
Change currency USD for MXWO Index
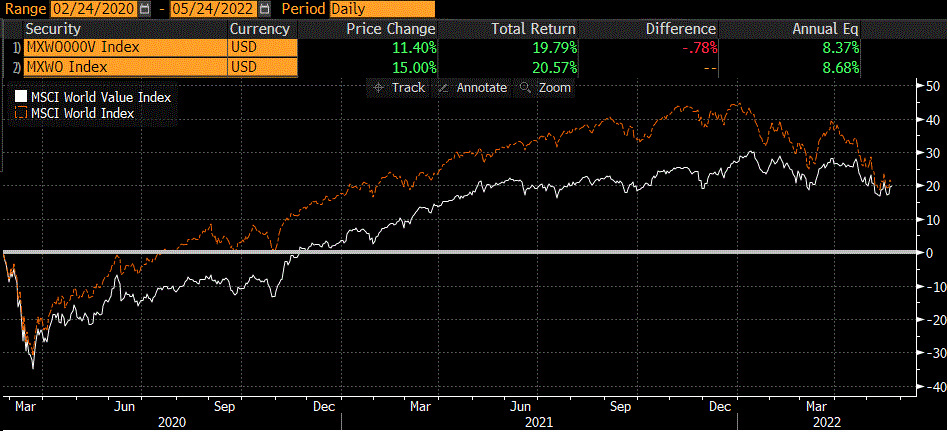(x=263, y=68)
